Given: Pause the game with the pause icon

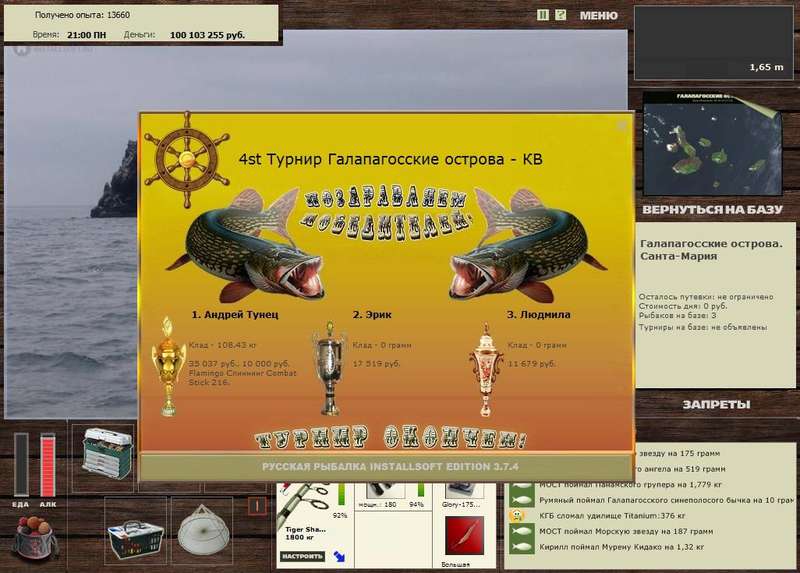Looking at the screenshot, I should pyautogui.click(x=542, y=15).
